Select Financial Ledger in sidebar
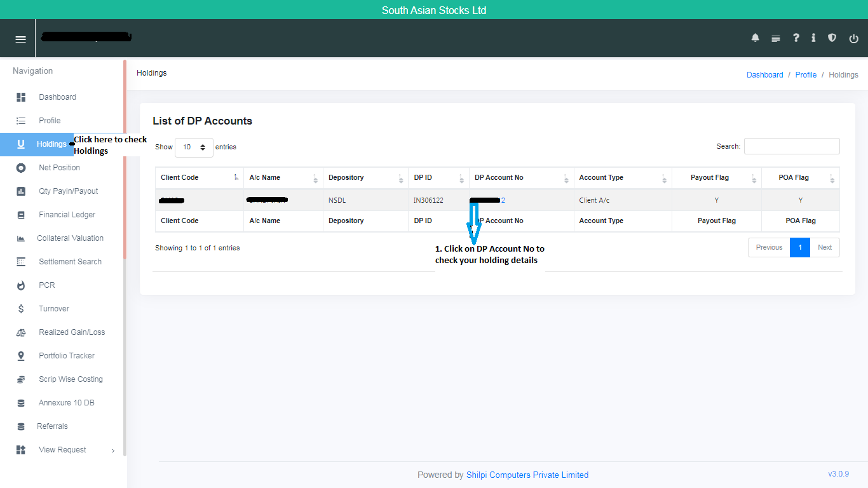Viewport: 868px width, 488px height. [67, 215]
